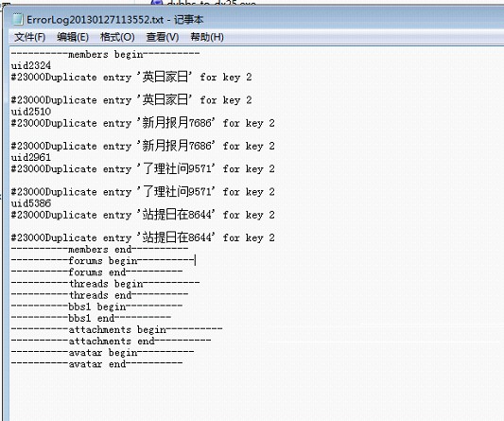The height and width of the screenshot is (421, 504).
Task: Click on the members end line
Action: [x=99, y=249]
